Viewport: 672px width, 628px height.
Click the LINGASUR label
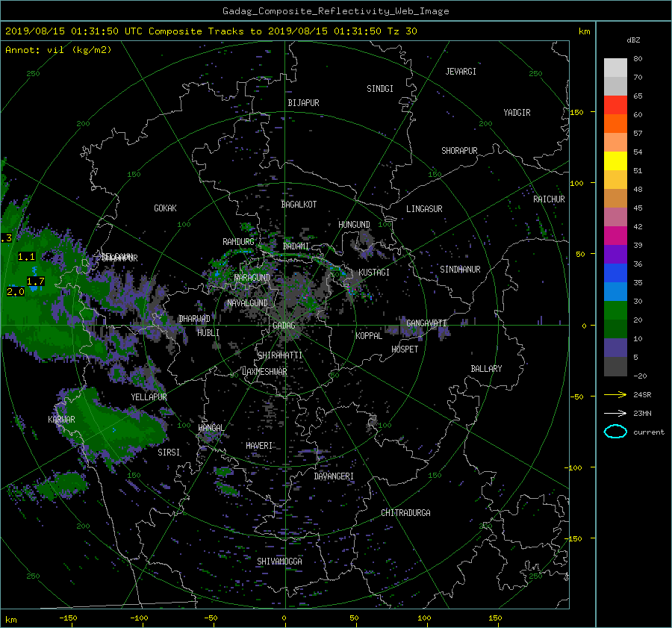coord(424,209)
